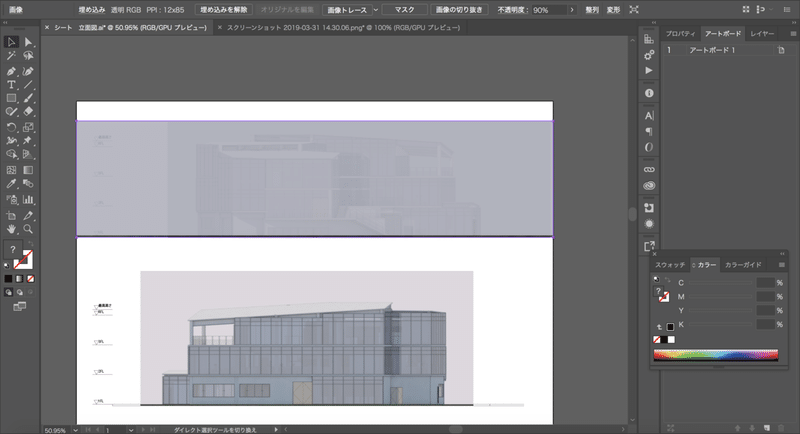Viewport: 800px width, 434px height.
Task: Select the Curvature tool
Action: point(28,71)
